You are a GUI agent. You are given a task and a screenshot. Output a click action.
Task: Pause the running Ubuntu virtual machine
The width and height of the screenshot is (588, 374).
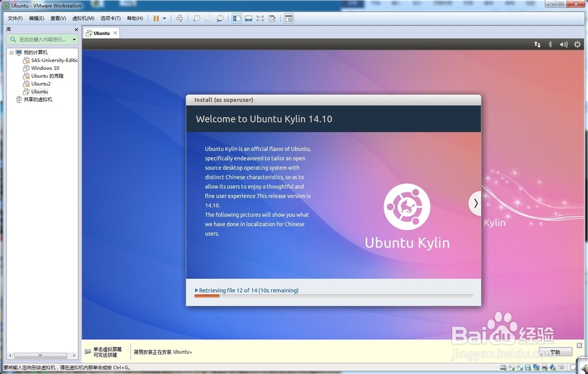pos(156,18)
